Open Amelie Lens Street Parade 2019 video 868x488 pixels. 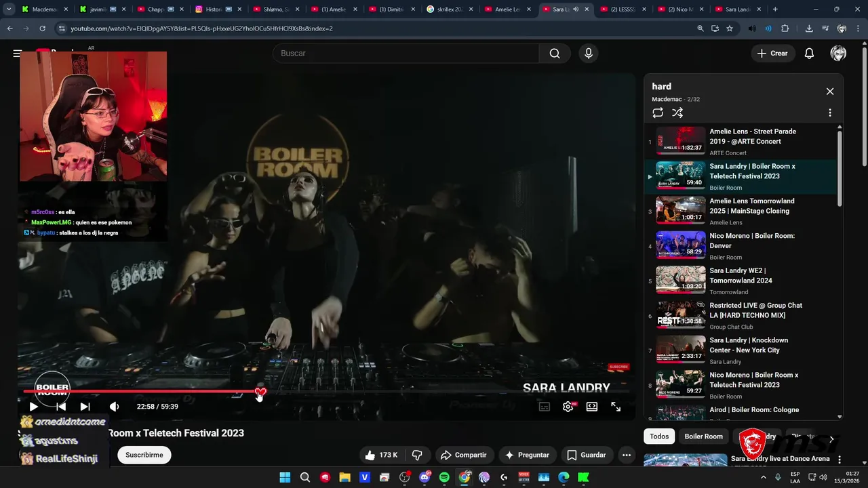tap(741, 142)
